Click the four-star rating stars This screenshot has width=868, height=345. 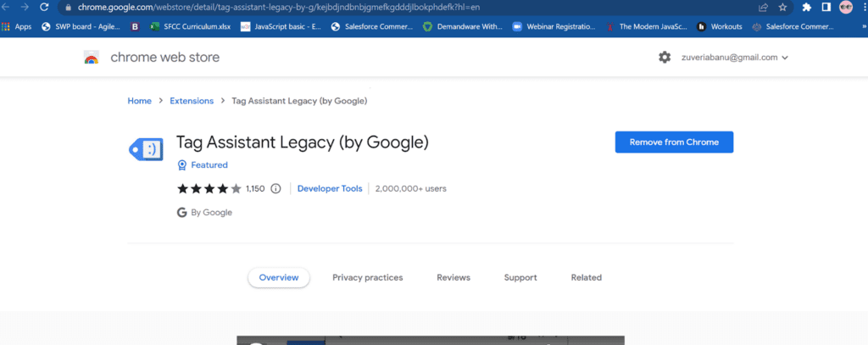pyautogui.click(x=209, y=189)
